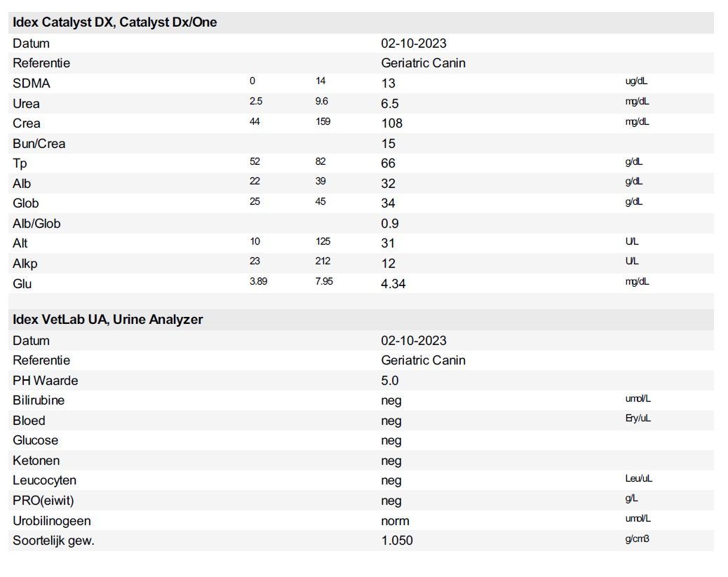Image resolution: width=728 pixels, height=577 pixels.
Task: Click the first Geriatric Canin reference text
Action: pyautogui.click(x=423, y=62)
